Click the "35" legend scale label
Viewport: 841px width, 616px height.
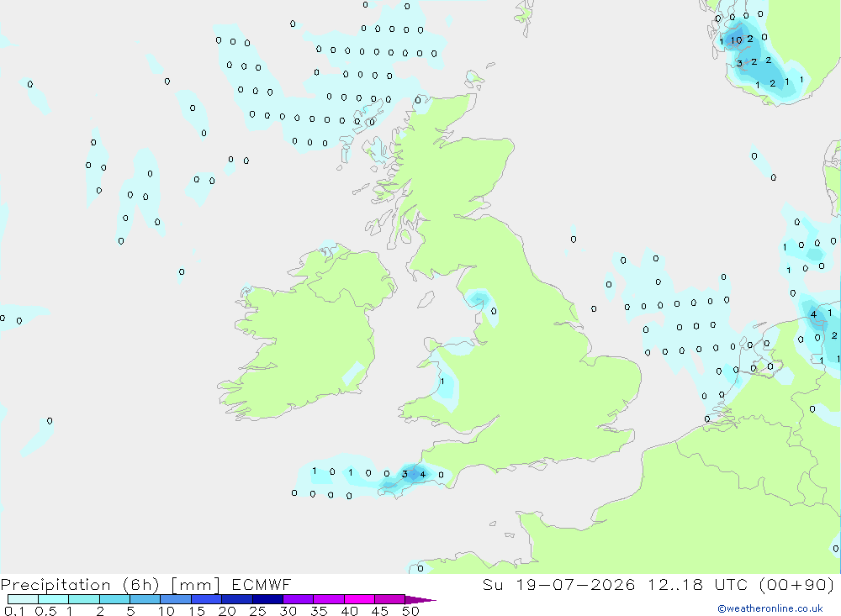pos(319,611)
